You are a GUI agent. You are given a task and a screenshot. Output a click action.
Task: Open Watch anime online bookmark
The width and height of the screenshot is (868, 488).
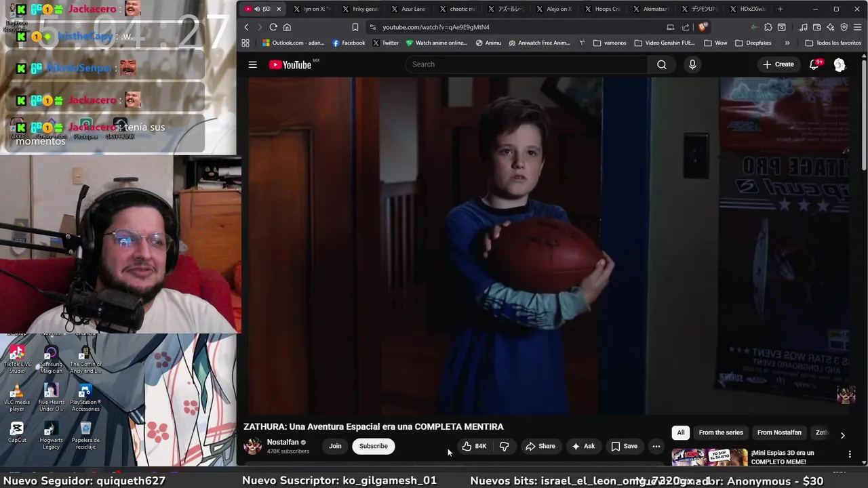pos(437,43)
